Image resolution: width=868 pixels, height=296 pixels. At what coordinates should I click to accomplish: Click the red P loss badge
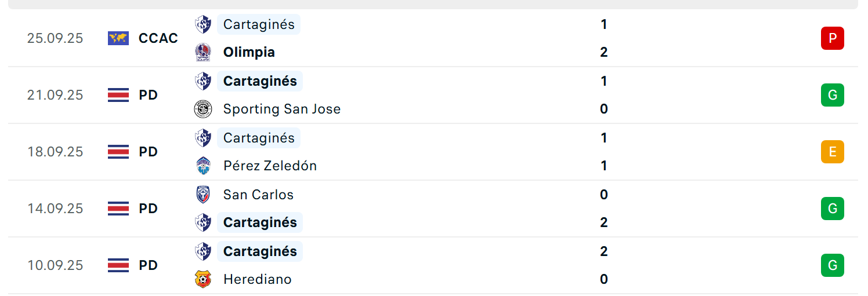(x=832, y=38)
